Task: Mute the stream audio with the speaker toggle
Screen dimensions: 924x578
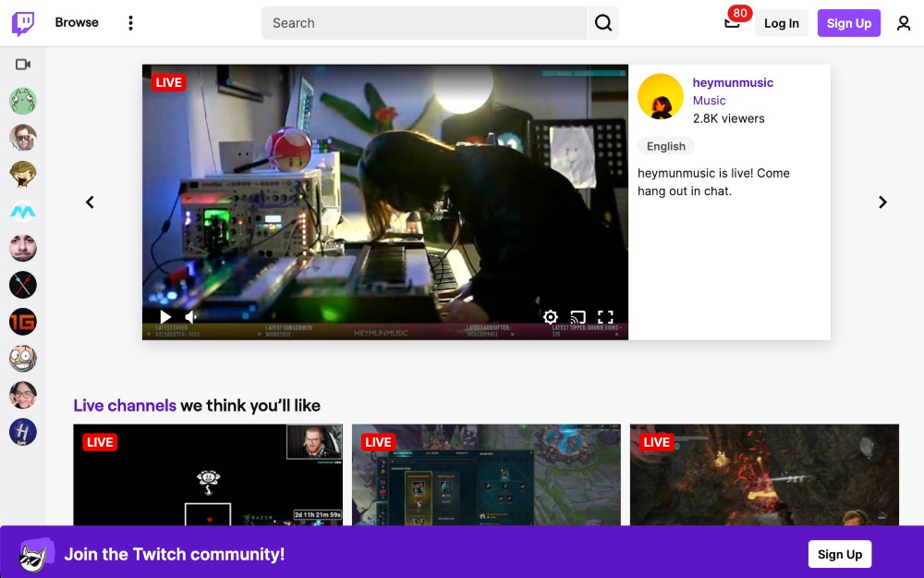Action: (189, 317)
